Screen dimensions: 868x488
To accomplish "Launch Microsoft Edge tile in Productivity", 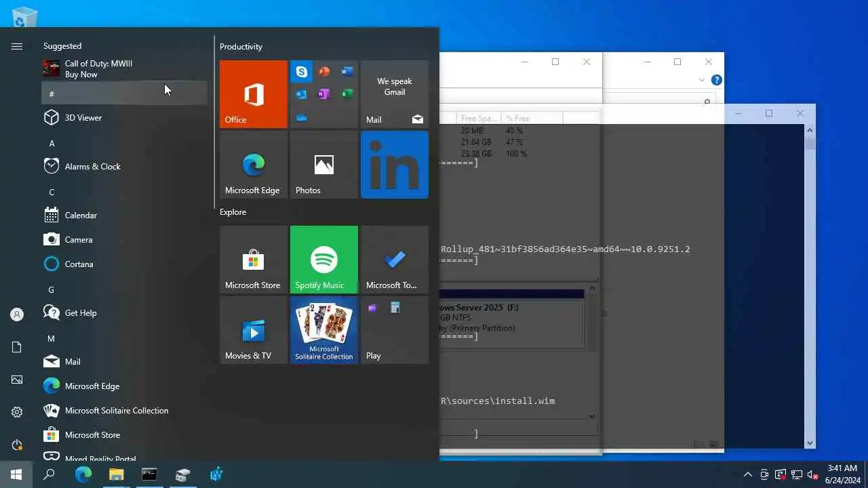I will click(x=254, y=165).
